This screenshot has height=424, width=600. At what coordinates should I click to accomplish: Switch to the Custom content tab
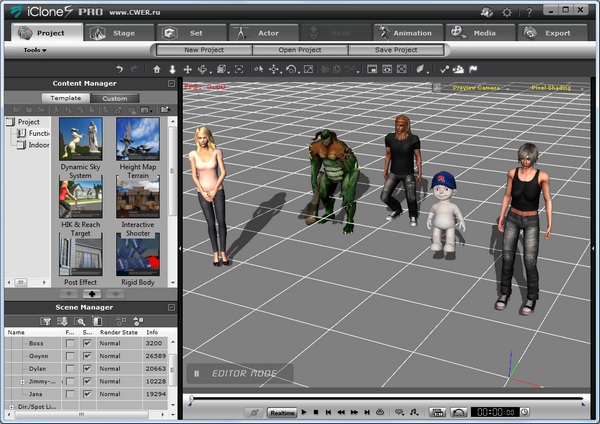tap(115, 98)
